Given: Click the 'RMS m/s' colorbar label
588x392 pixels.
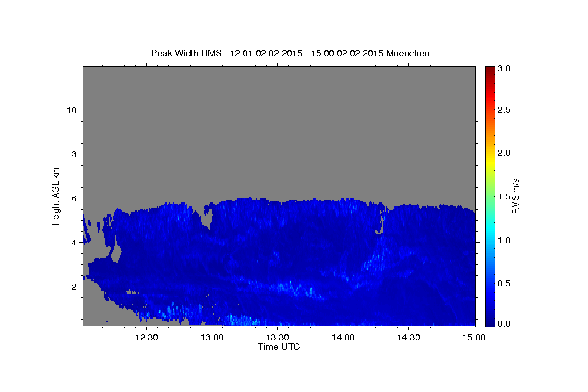Looking at the screenshot, I should 515,197.
